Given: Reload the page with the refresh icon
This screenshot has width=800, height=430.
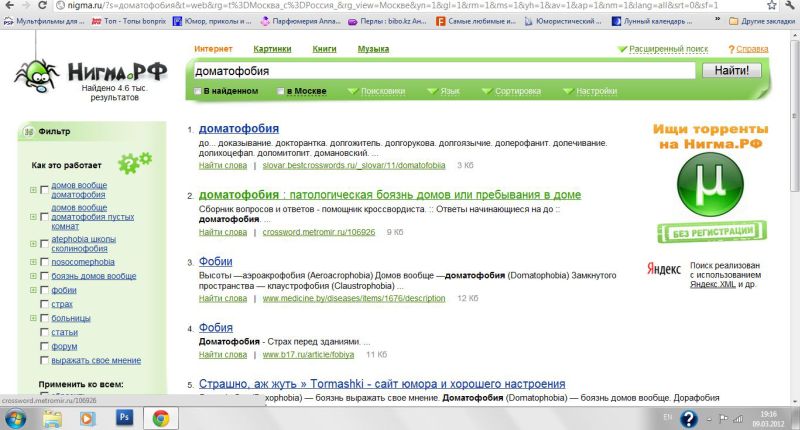Looking at the screenshot, I should point(42,5).
